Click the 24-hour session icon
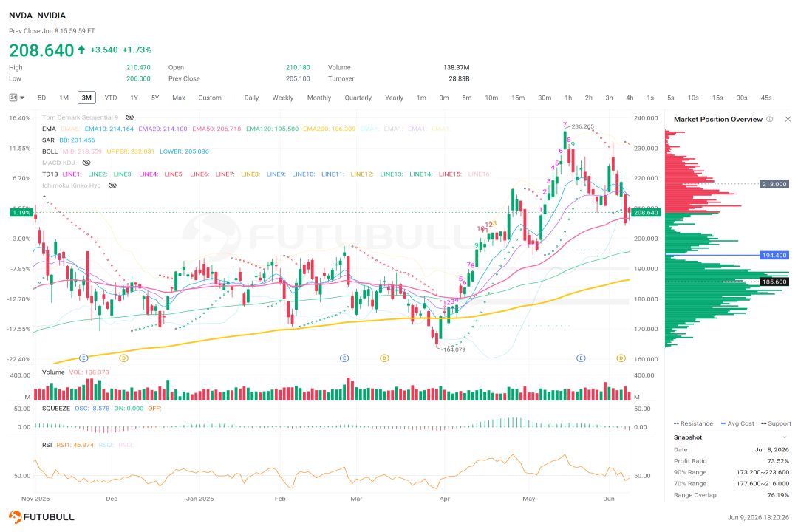Image resolution: width=798 pixels, height=532 pixels. tap(13, 98)
